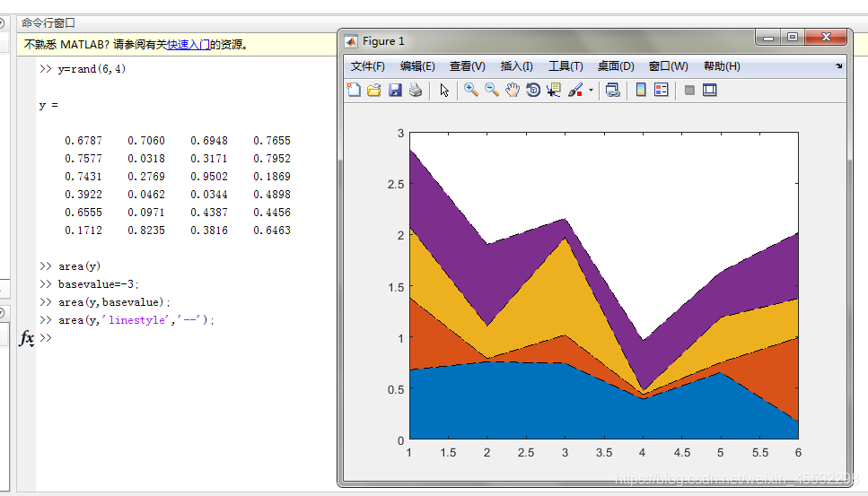
Task: Toggle the Insert Colorbar button
Action: click(641, 90)
